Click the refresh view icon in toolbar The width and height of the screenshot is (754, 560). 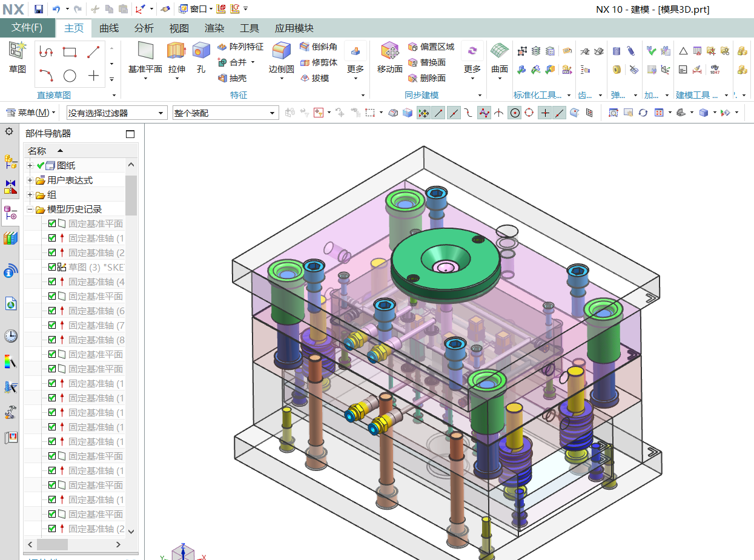pos(643,113)
